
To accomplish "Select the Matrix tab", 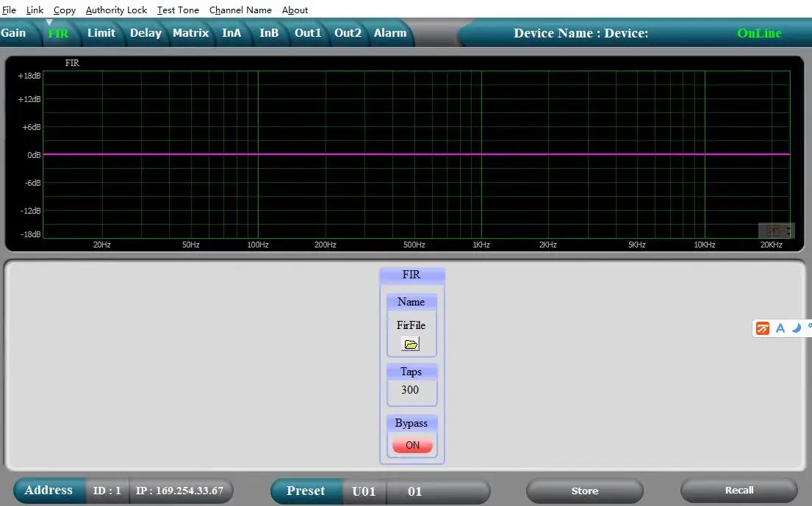I will tap(191, 33).
